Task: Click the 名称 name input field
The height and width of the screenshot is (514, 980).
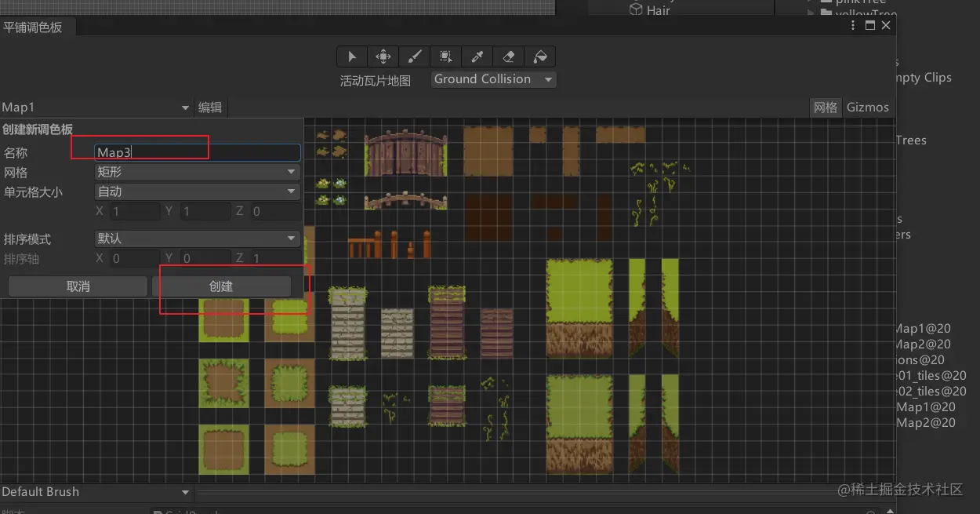Action: click(x=198, y=153)
